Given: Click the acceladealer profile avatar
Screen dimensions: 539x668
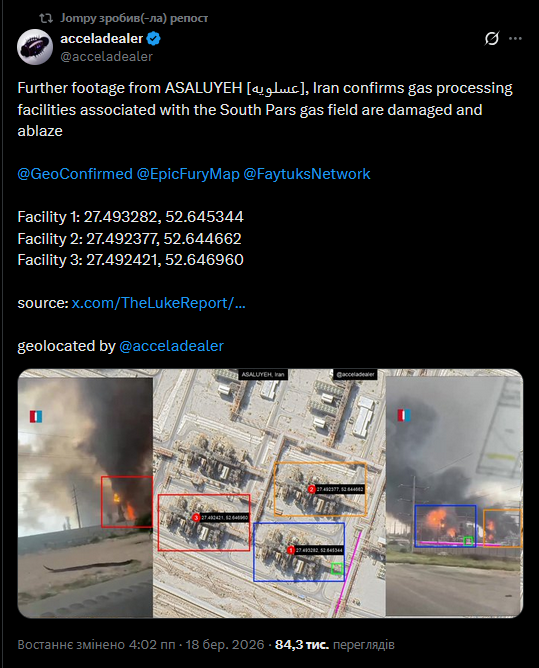Looking at the screenshot, I should pyautogui.click(x=35, y=47).
